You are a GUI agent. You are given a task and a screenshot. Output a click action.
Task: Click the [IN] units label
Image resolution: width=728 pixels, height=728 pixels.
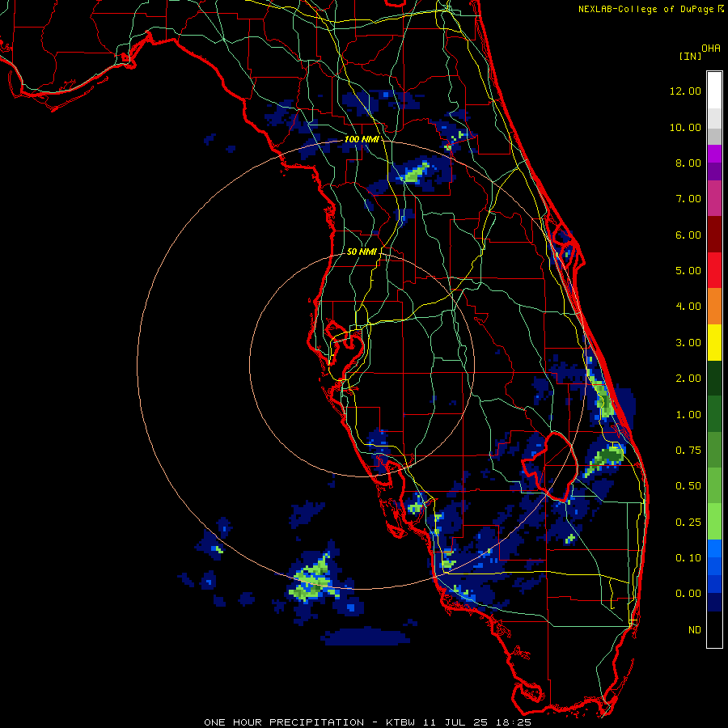[690, 56]
